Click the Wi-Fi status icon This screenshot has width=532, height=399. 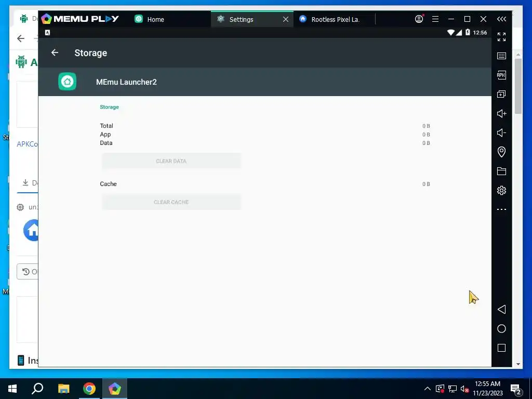[x=450, y=33]
